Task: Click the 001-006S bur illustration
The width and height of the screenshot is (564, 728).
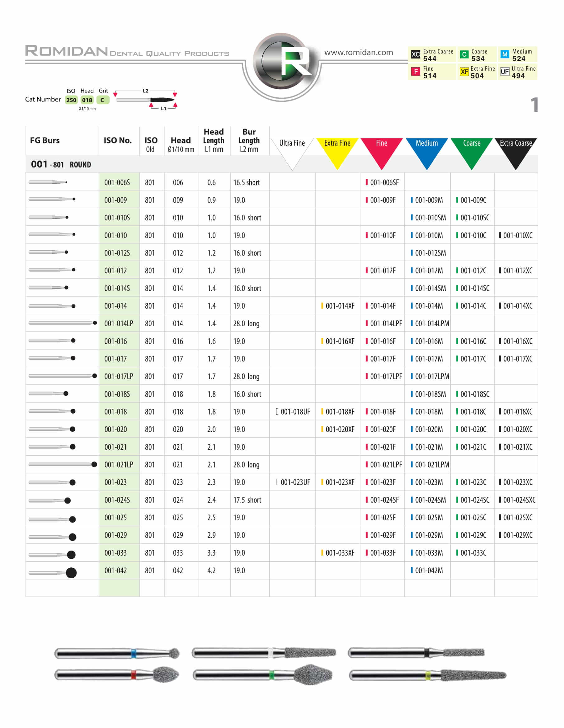Action: click(x=48, y=182)
